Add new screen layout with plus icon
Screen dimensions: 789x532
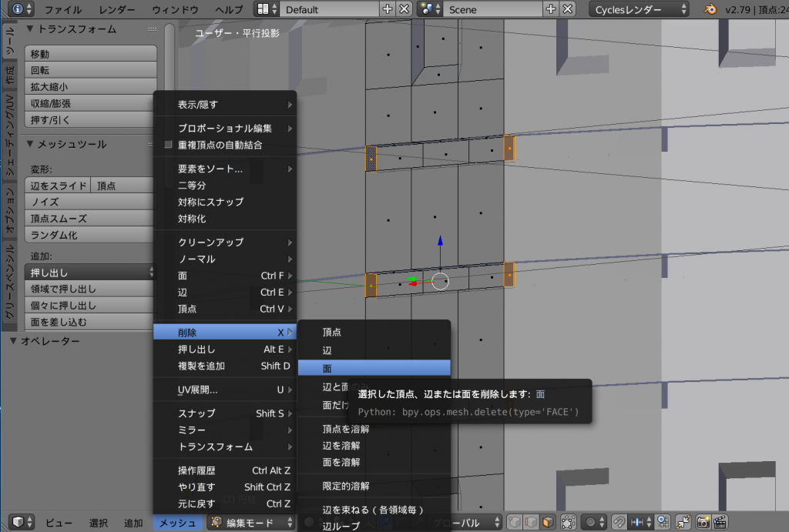pyautogui.click(x=387, y=9)
